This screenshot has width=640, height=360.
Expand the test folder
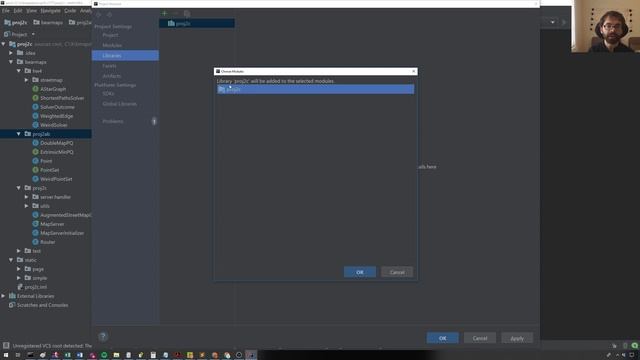(x=19, y=251)
